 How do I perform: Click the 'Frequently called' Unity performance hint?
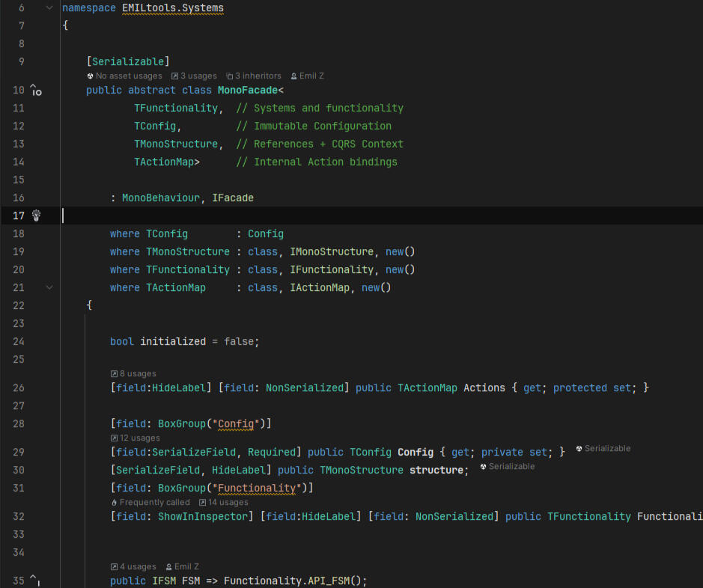[150, 502]
